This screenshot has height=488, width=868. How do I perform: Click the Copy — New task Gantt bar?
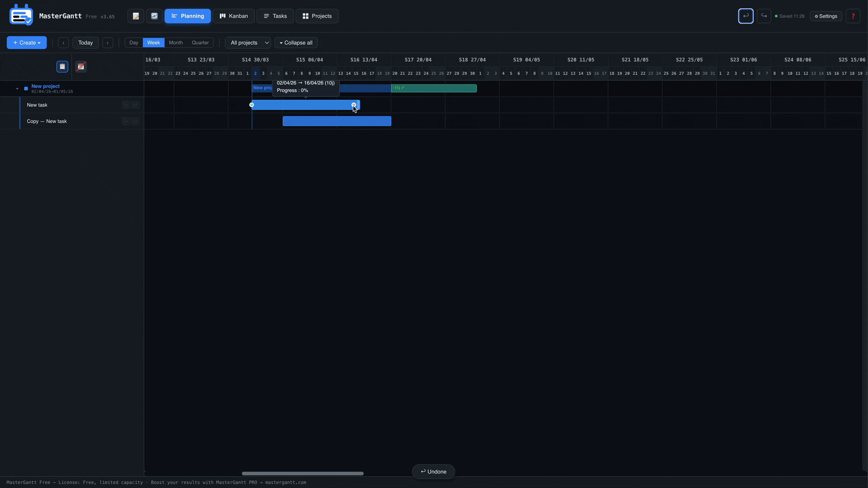pyautogui.click(x=337, y=121)
